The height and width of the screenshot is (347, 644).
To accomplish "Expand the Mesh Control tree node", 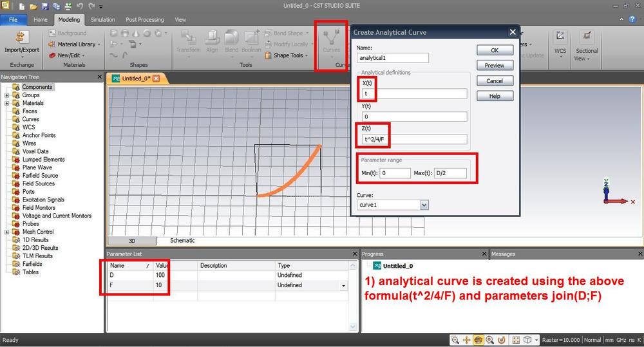I will (6, 232).
